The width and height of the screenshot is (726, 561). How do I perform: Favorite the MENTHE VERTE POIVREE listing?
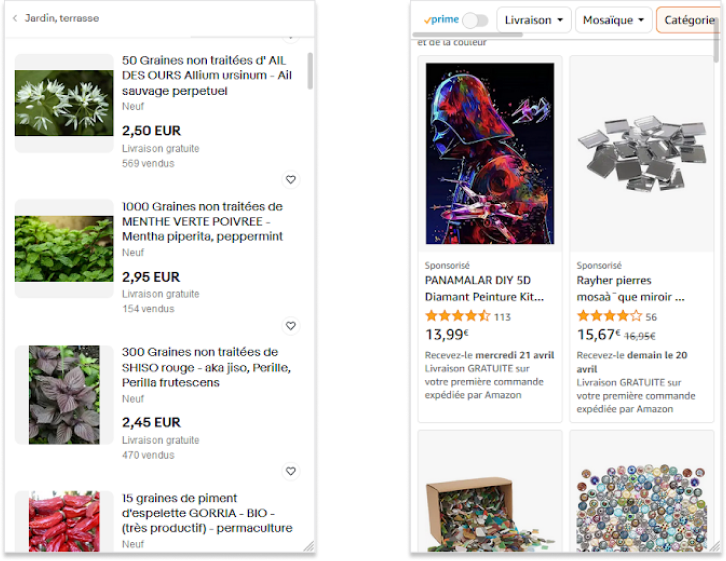click(x=291, y=326)
